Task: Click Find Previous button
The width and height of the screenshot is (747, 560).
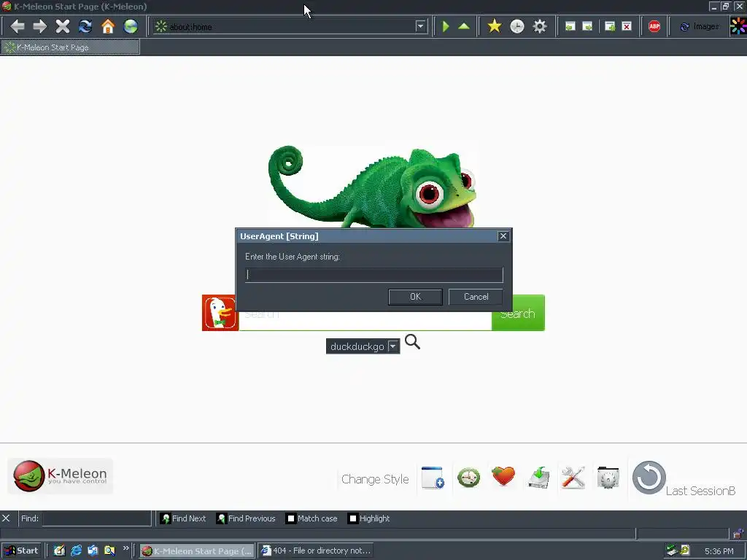Action: pyautogui.click(x=246, y=518)
